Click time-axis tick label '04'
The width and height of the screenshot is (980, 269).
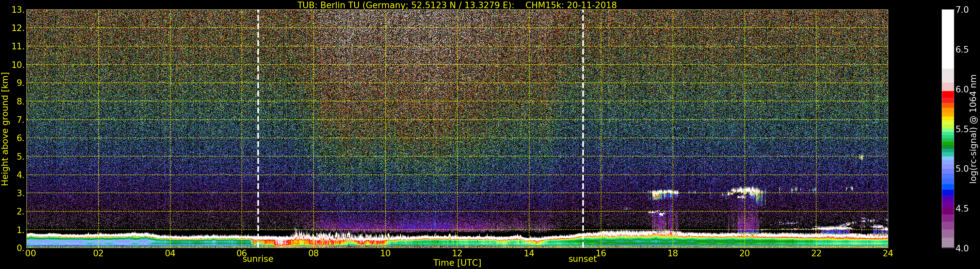[x=170, y=253]
